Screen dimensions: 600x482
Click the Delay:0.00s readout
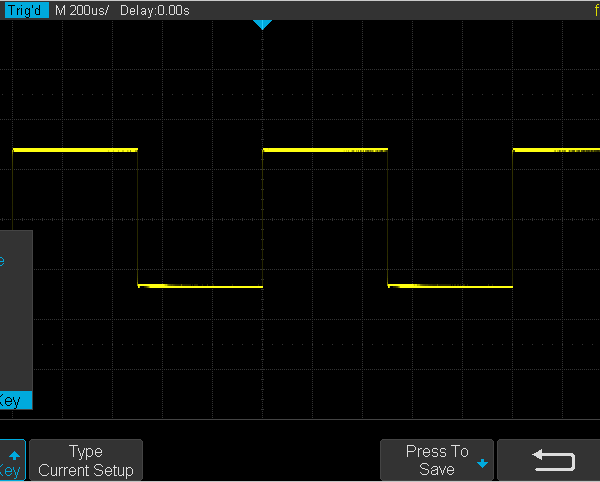tap(154, 10)
